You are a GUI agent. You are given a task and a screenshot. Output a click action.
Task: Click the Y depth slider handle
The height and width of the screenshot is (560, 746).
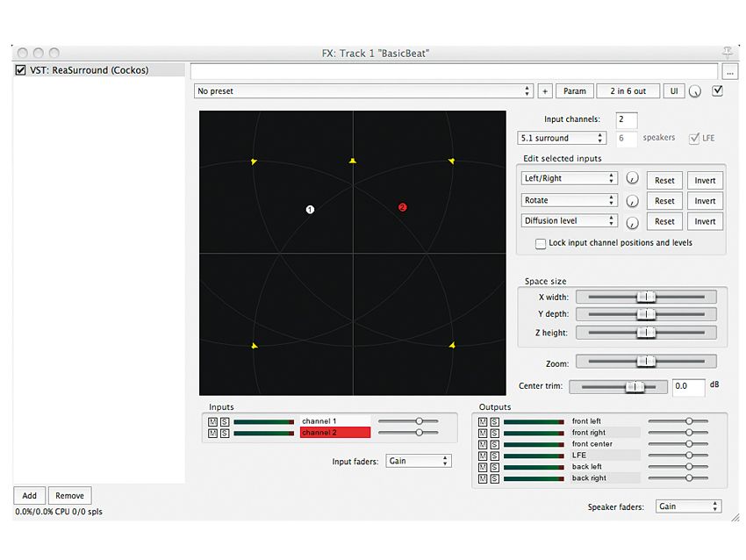646,314
